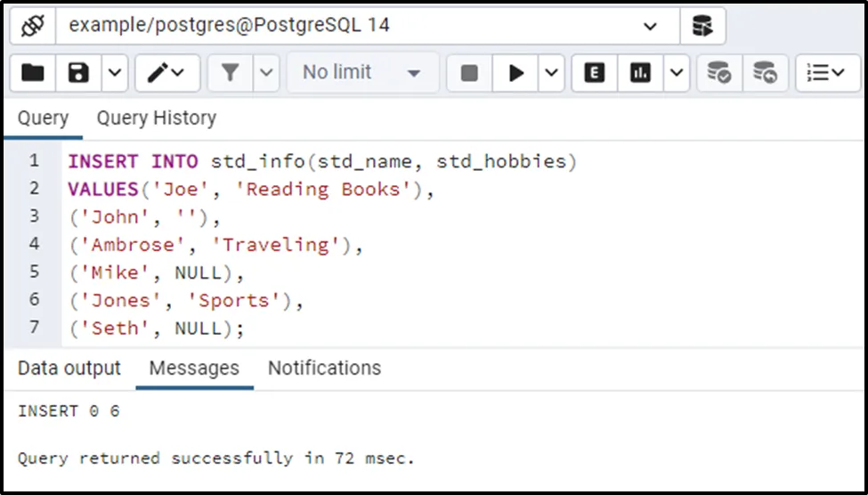The width and height of the screenshot is (868, 495).
Task: Click the Open File folder icon
Action: pos(33,73)
